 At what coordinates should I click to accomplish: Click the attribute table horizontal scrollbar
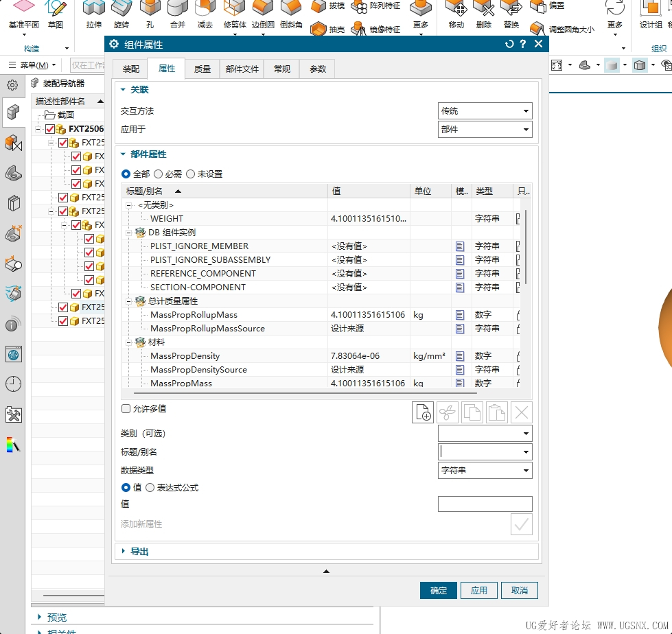point(305,393)
